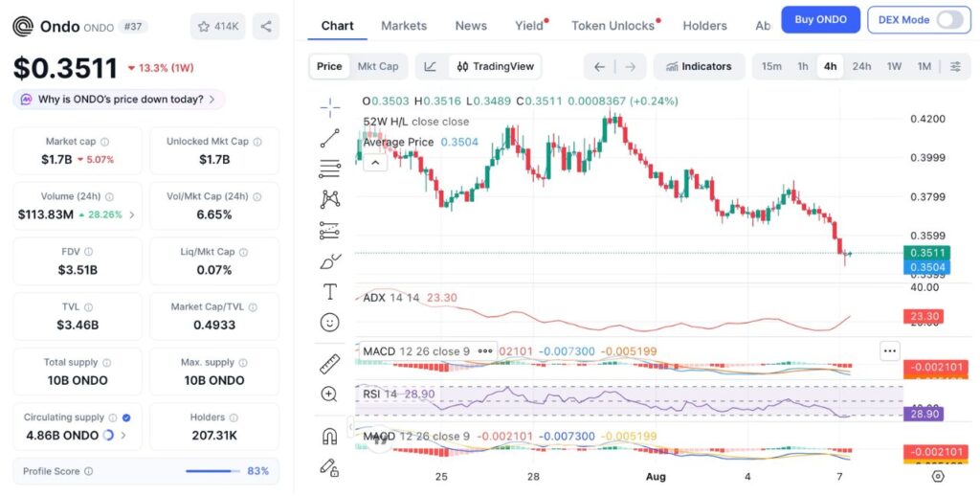Open the News tab

pyautogui.click(x=471, y=26)
